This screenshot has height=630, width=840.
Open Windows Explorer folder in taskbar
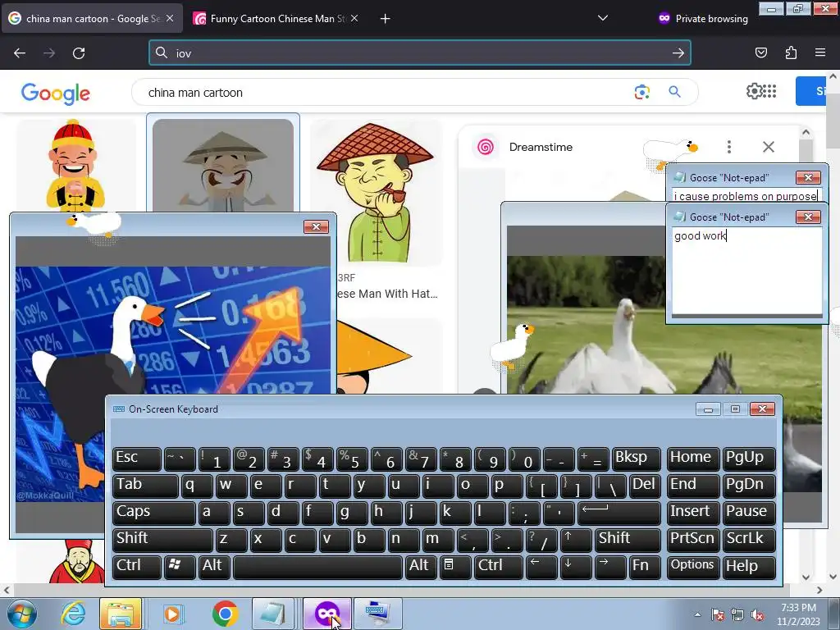point(121,614)
